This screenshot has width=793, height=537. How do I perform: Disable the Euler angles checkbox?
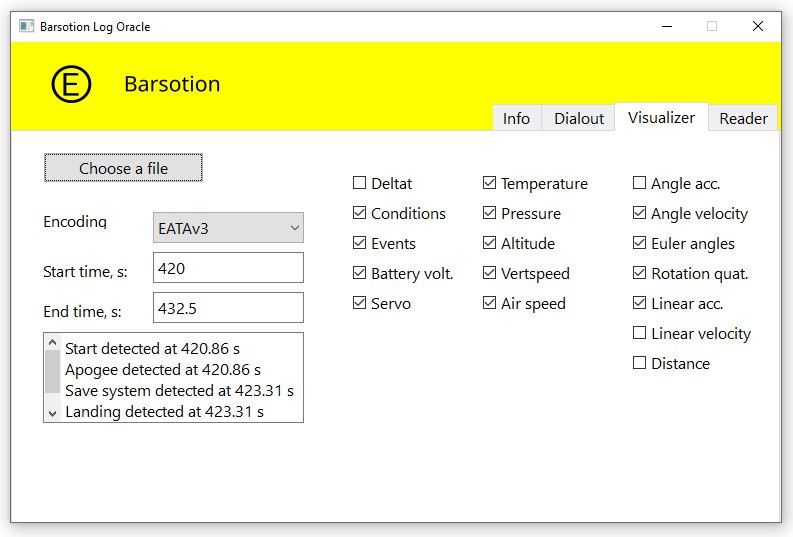coord(640,243)
